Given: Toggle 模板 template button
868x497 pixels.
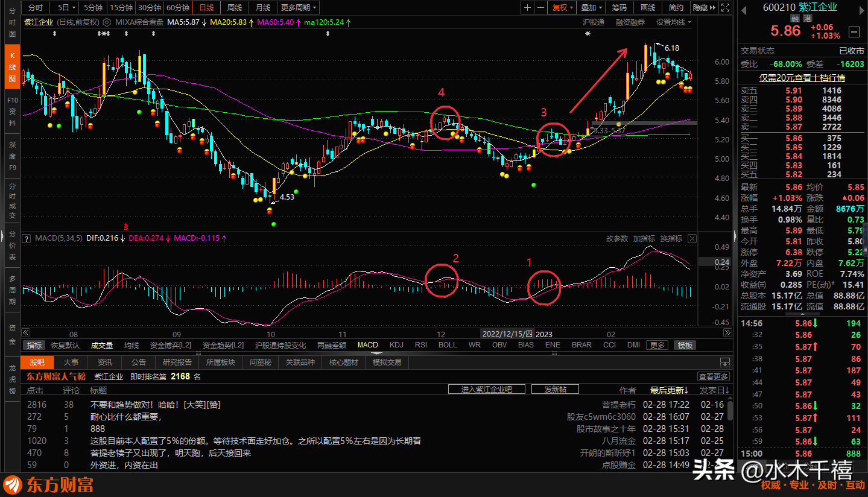Looking at the screenshot, I should [685, 345].
